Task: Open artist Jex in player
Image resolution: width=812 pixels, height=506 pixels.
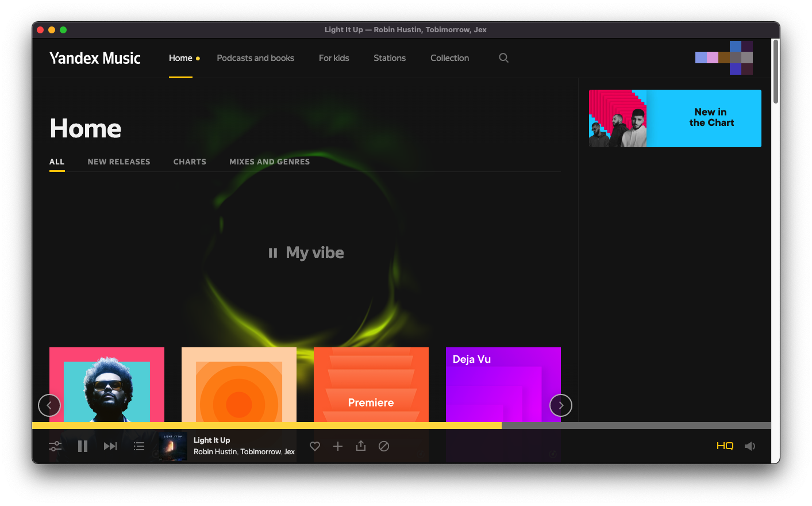Action: pyautogui.click(x=290, y=452)
